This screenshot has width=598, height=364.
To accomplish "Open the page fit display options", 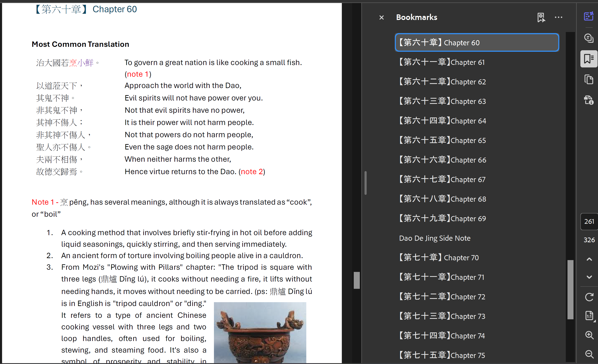I will click(589, 316).
